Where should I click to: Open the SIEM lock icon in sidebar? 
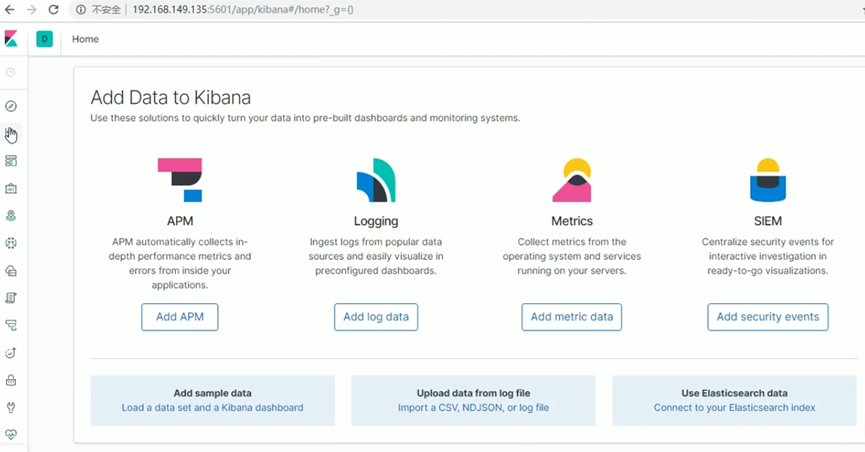click(11, 380)
